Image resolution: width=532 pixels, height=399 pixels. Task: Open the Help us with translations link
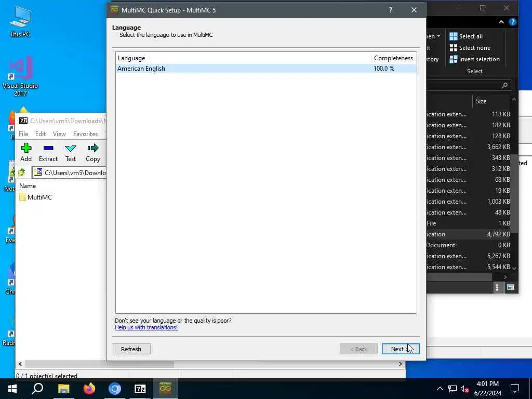[146, 327]
